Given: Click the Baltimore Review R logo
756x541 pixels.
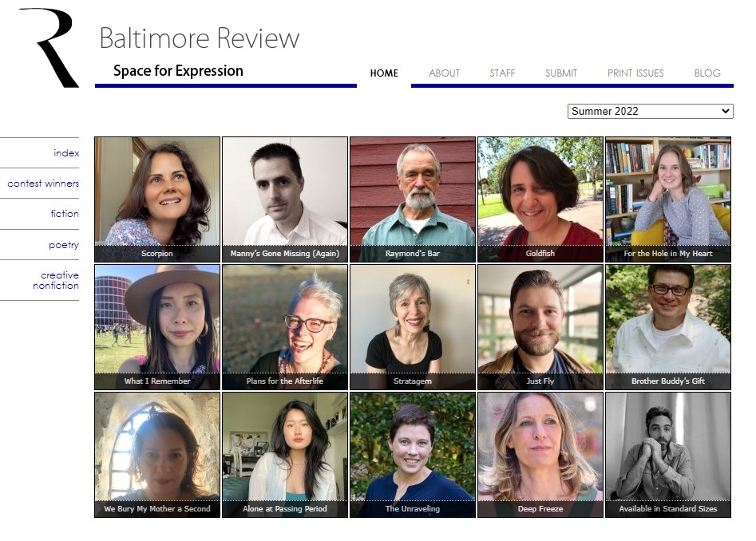Looking at the screenshot, I should pos(49,48).
